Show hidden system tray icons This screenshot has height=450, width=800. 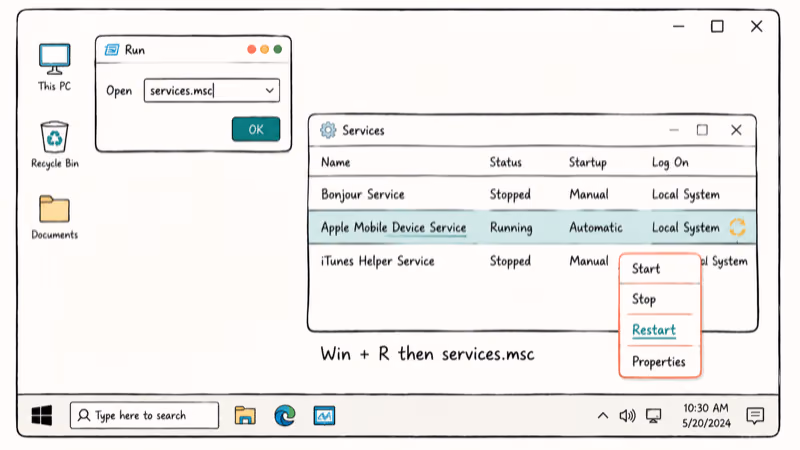[x=603, y=415]
